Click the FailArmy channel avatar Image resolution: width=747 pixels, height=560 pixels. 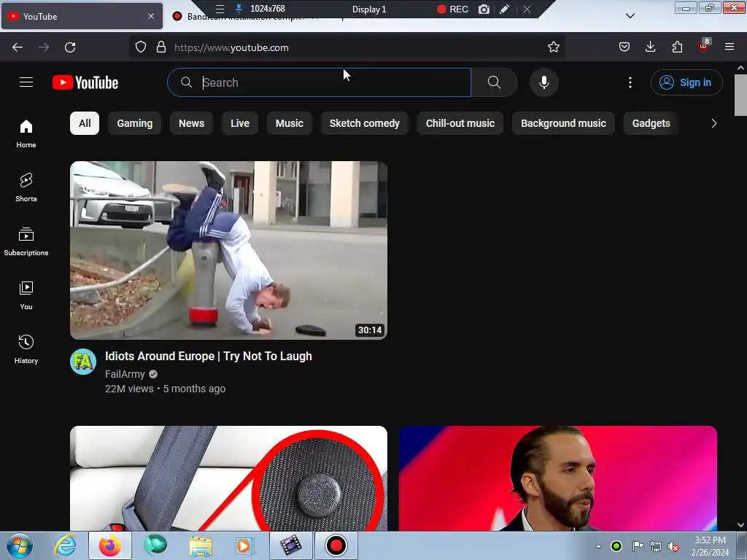[x=83, y=362]
